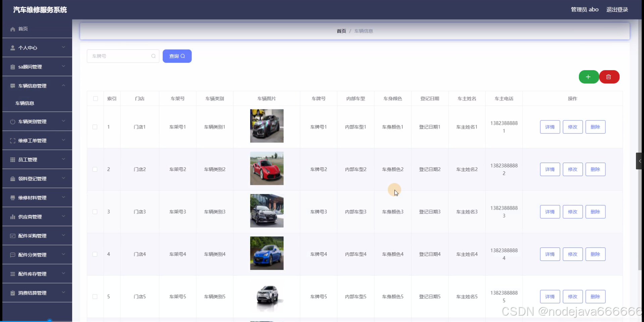
Task: Click the icon beside 维修工单管理
Action: (x=13, y=141)
